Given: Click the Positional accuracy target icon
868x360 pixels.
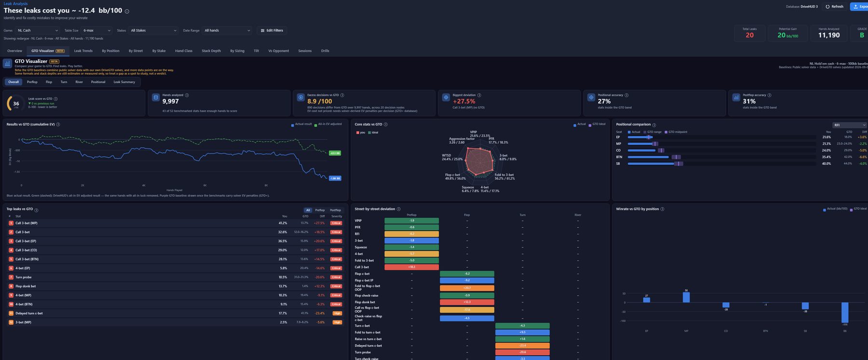Looking at the screenshot, I should point(591,97).
